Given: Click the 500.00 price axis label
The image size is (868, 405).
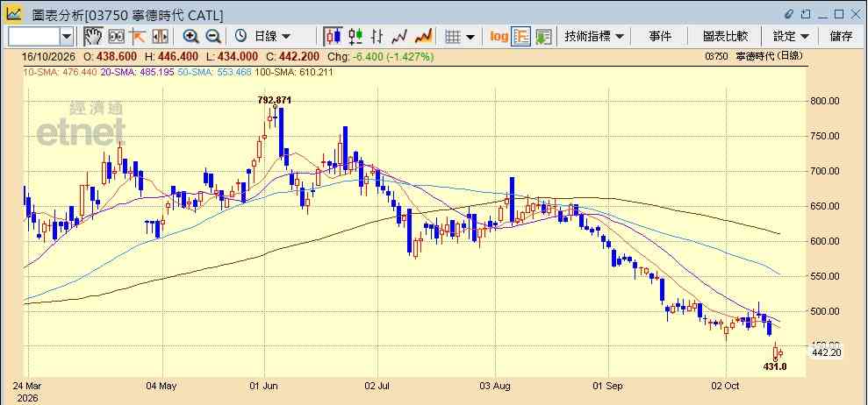Looking at the screenshot, I should point(826,311).
